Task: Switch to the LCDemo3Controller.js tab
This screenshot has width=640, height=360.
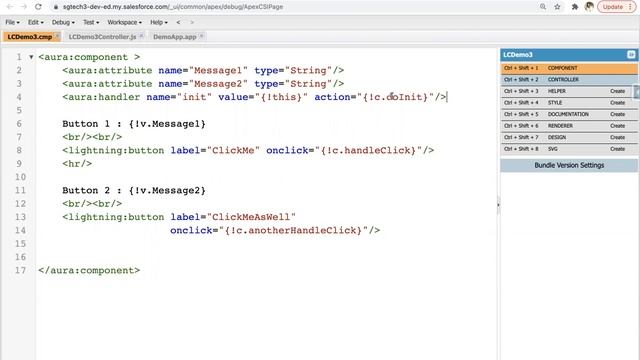Action: click(102, 37)
